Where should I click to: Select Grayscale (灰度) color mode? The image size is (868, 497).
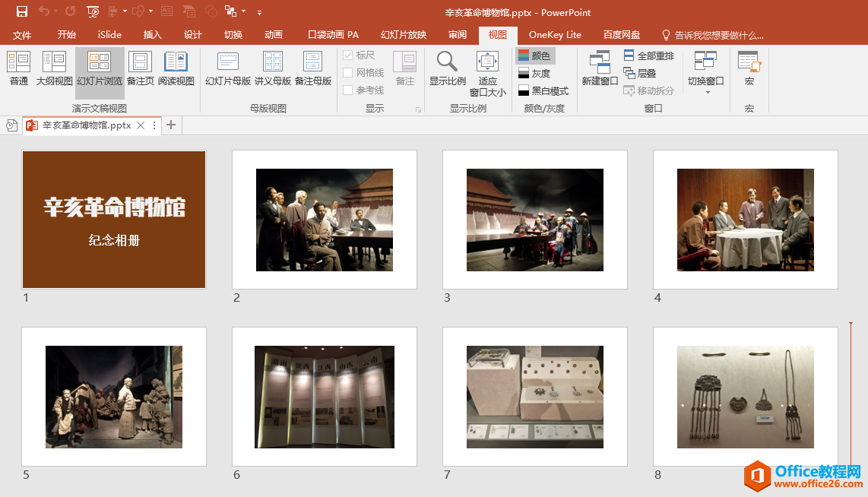(535, 73)
